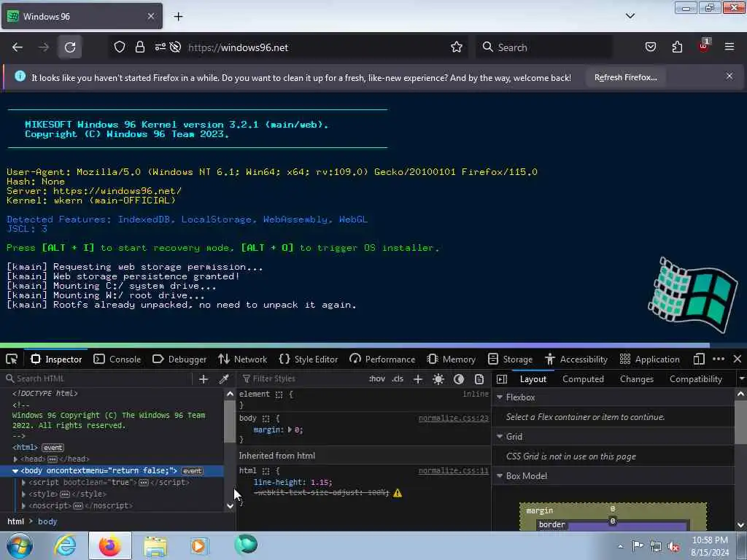The width and height of the screenshot is (747, 560).
Task: Switch to the Inspector tab
Action: click(x=56, y=359)
